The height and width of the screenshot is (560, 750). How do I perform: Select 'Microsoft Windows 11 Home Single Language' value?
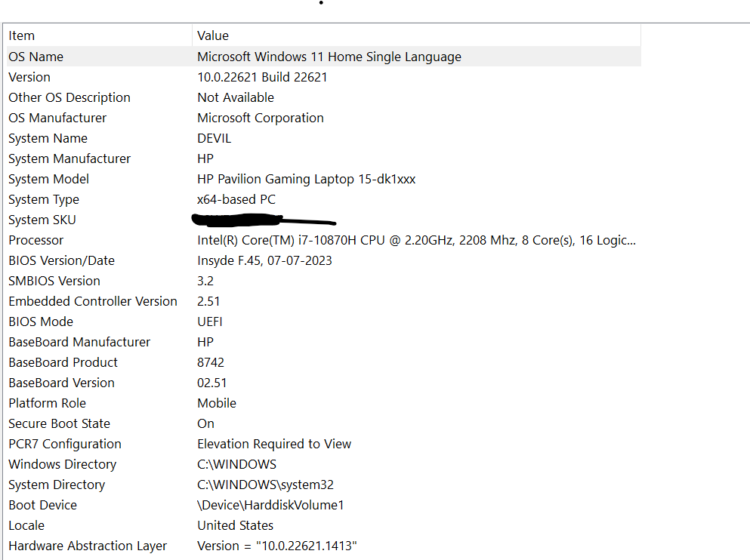329,57
